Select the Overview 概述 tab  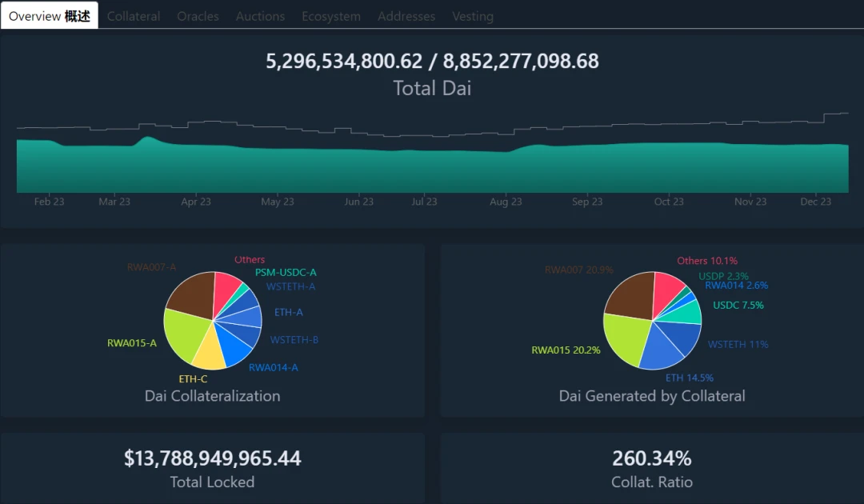point(48,14)
